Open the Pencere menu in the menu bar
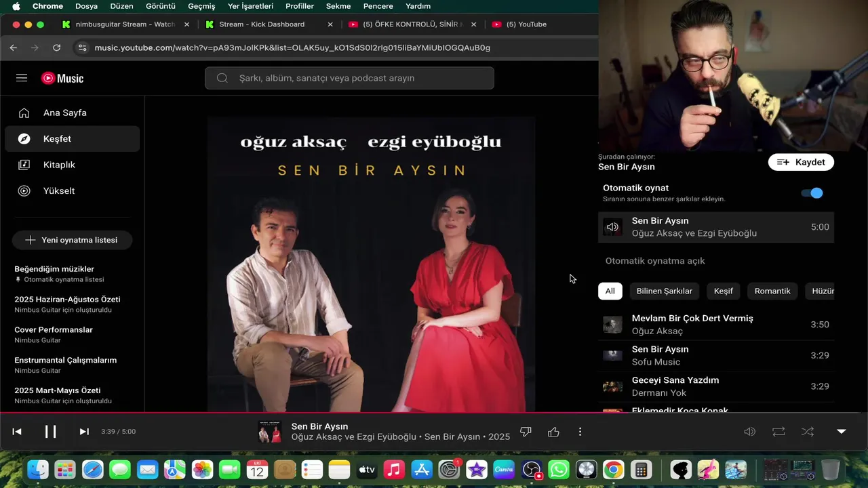The image size is (868, 488). [x=378, y=6]
